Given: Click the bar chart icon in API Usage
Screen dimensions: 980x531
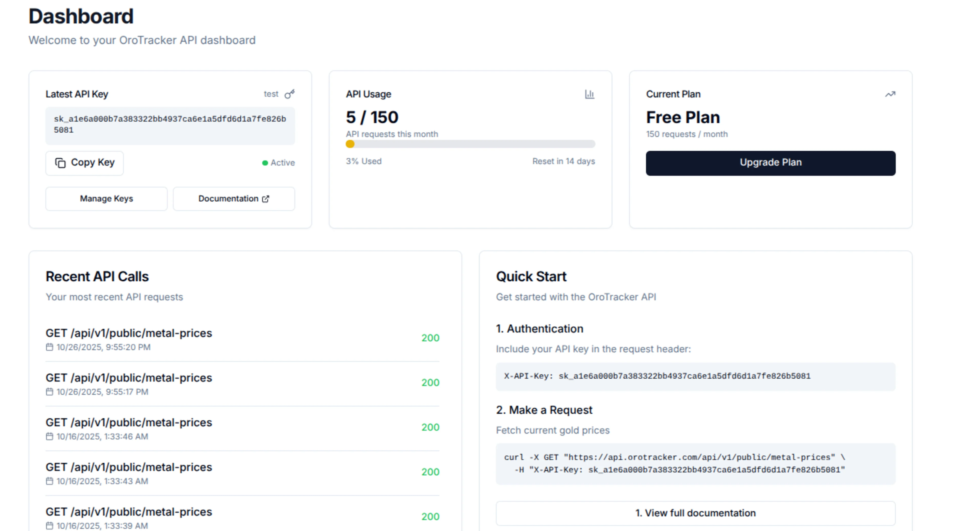Looking at the screenshot, I should pyautogui.click(x=589, y=94).
